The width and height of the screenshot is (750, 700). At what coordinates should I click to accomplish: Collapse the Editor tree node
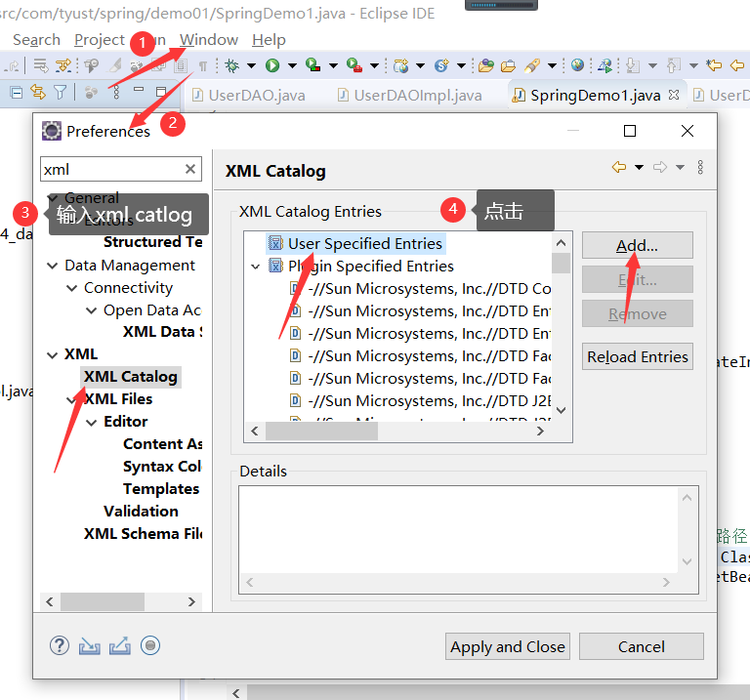(92, 422)
